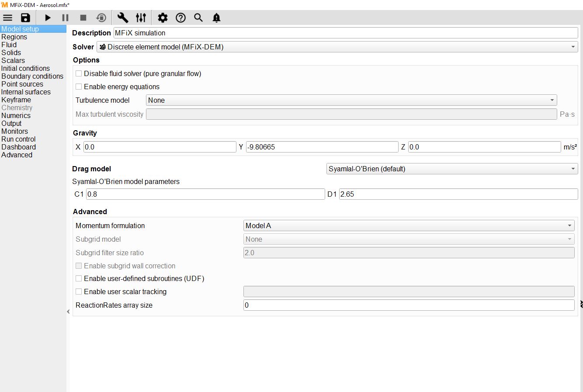Click the 'Advanced' section heading in the pane

pyautogui.click(x=90, y=212)
